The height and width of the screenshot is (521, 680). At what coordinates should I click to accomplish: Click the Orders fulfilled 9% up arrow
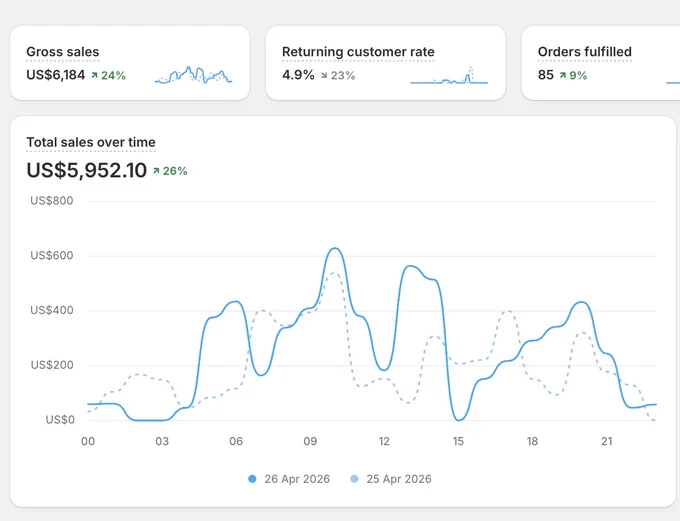(562, 75)
